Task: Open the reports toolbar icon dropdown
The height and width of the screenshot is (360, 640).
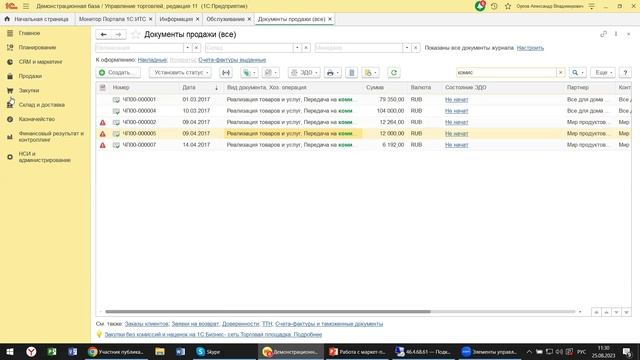Action: click(x=270, y=73)
